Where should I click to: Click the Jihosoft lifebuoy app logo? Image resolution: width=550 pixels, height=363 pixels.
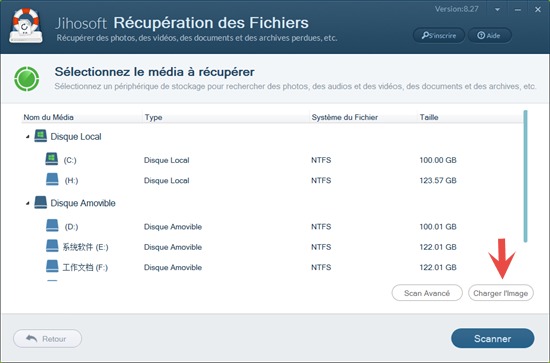point(26,26)
